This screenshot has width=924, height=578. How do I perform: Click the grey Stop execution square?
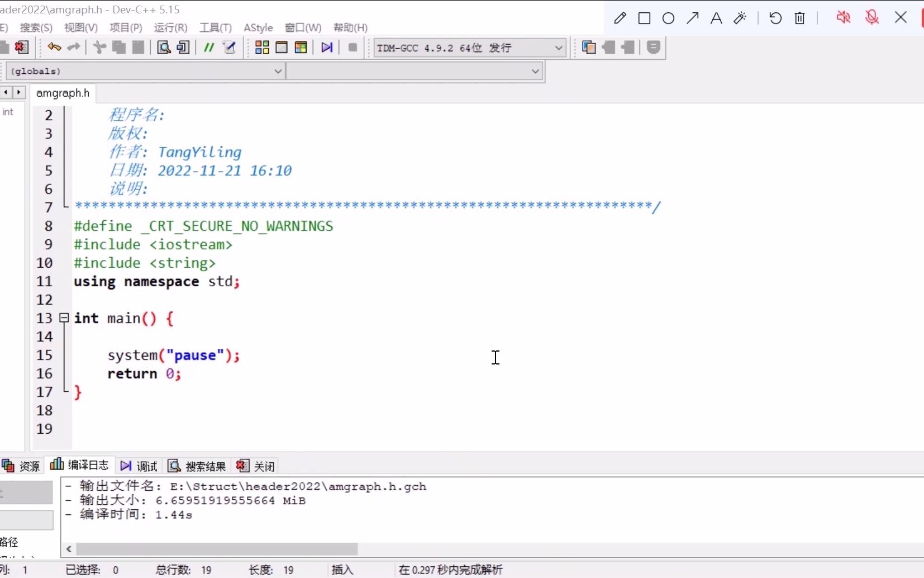(353, 48)
